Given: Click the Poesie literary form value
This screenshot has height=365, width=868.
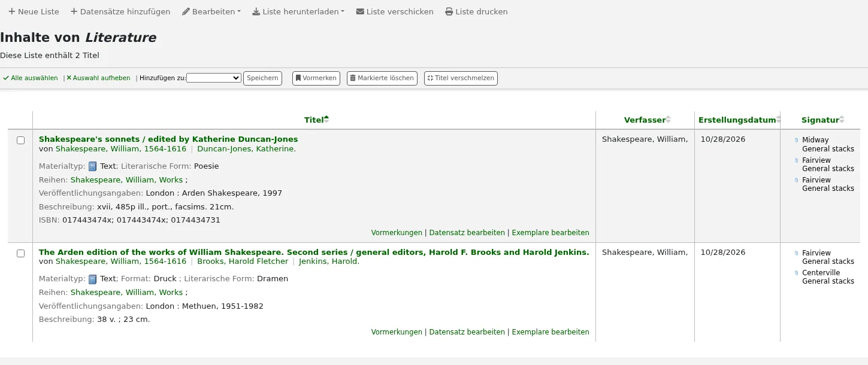Looking at the screenshot, I should [207, 166].
